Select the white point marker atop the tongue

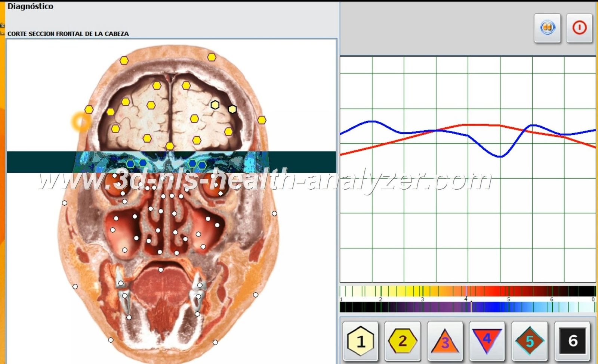click(x=161, y=270)
